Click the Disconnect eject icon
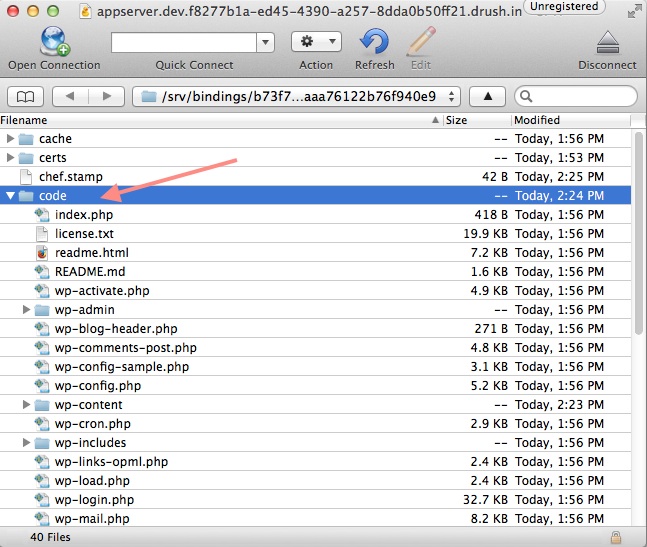 point(607,42)
